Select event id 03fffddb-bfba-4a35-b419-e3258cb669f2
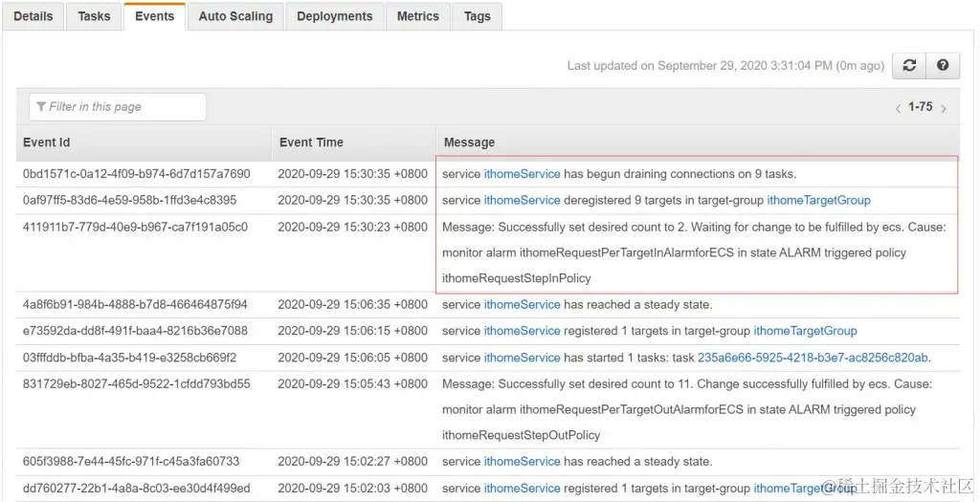Screen dimensions: 980x502 [129, 358]
